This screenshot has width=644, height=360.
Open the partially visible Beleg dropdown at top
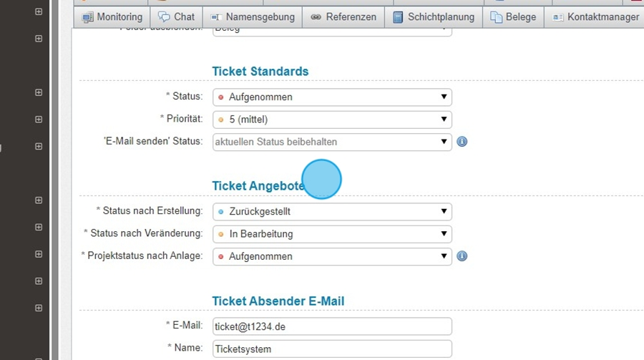tap(332, 30)
